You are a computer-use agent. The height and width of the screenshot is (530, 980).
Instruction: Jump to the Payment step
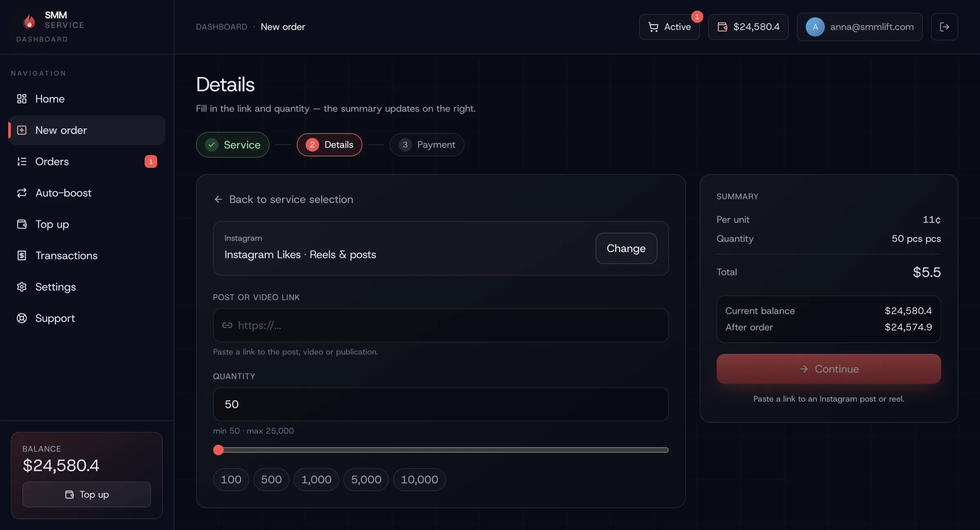(x=427, y=145)
